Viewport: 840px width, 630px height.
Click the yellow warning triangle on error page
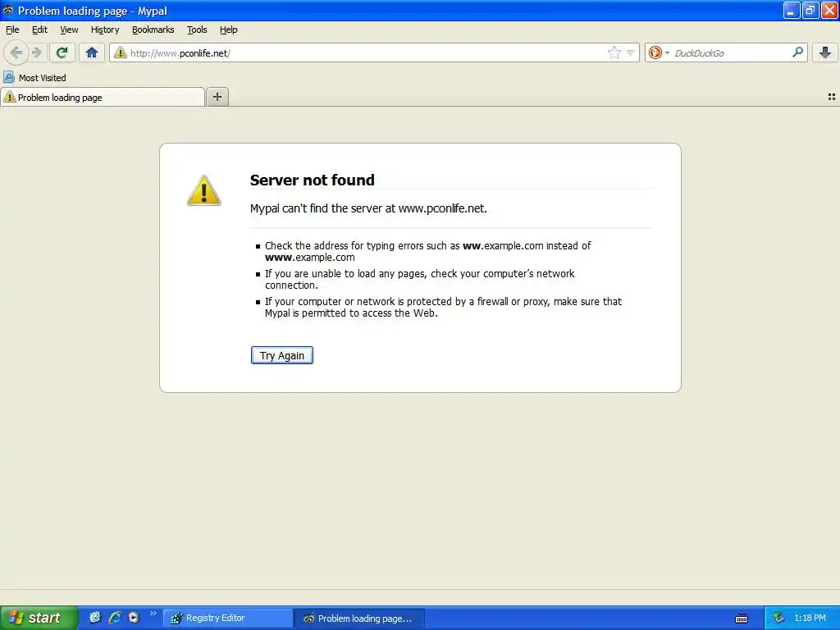(x=203, y=190)
